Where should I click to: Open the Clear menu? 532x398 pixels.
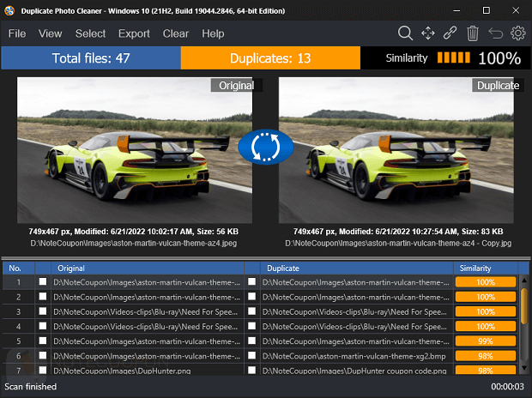tap(175, 33)
